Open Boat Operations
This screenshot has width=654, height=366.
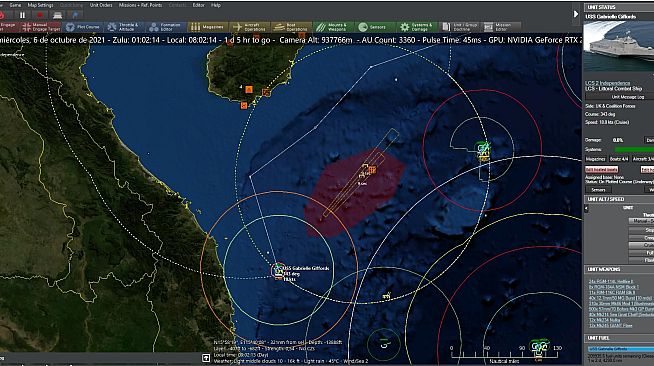point(292,27)
